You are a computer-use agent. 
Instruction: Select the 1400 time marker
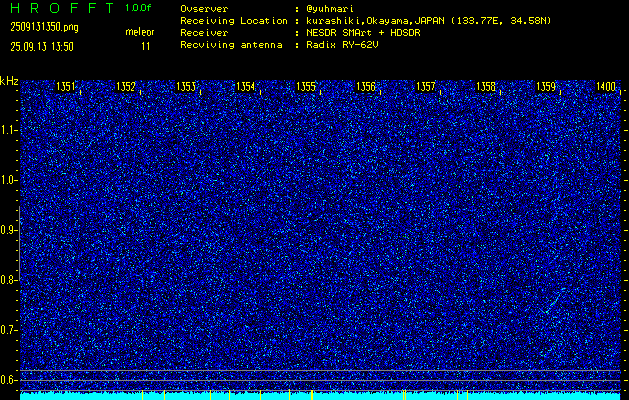tap(606, 87)
